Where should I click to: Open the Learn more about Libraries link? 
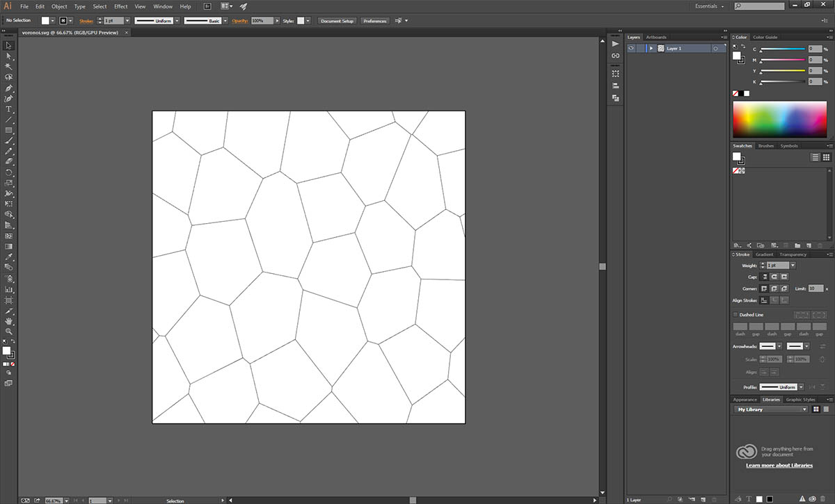(x=779, y=465)
